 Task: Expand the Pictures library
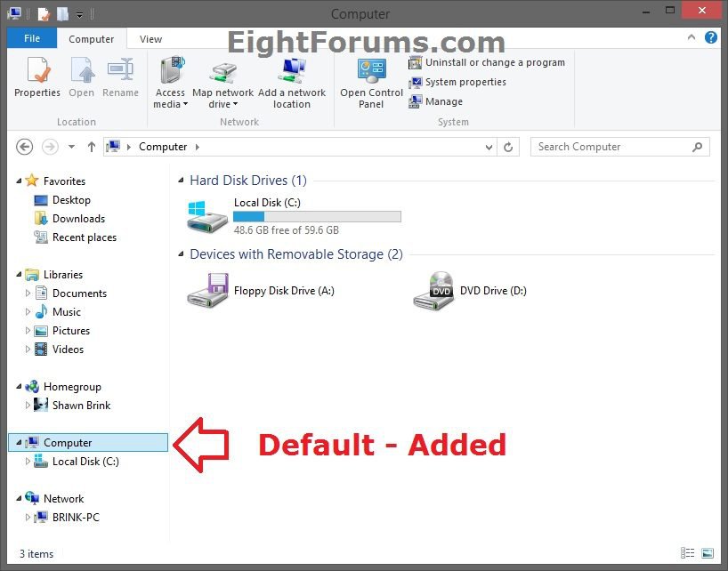(28, 330)
